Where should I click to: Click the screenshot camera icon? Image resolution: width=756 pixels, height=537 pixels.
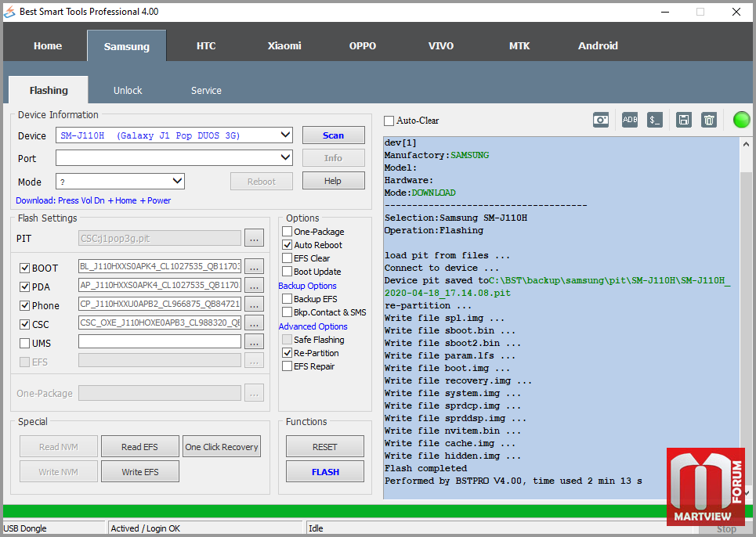(x=601, y=120)
